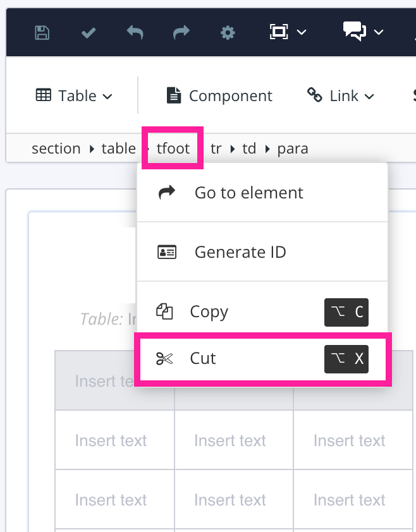Viewport: 416px width, 532px height.
Task: Expand the Link dropdown chevron
Action: [369, 97]
